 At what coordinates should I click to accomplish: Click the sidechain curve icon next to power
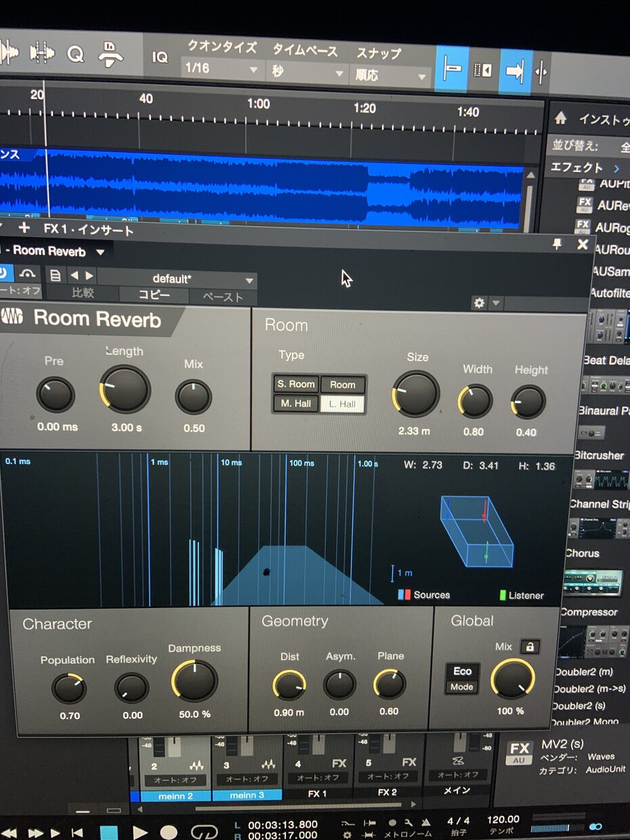[x=27, y=274]
